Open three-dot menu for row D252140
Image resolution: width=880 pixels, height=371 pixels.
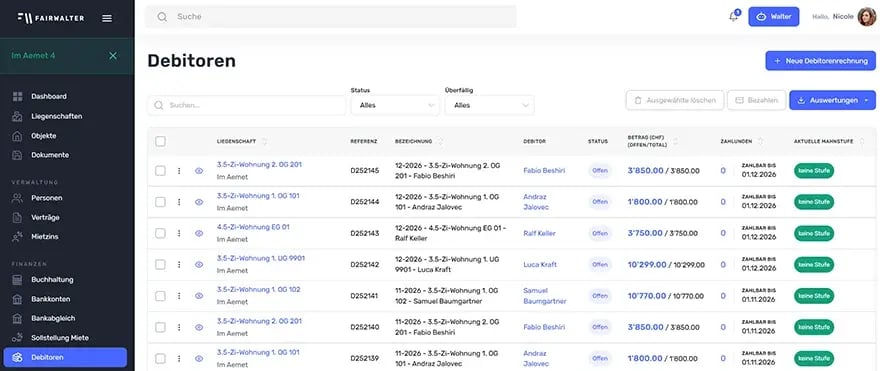[179, 327]
